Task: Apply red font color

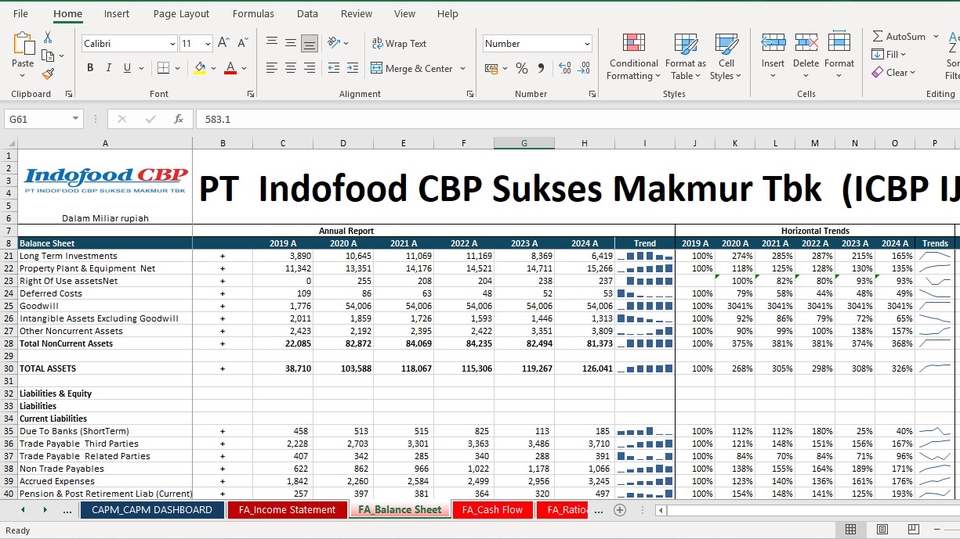Action: tap(230, 68)
